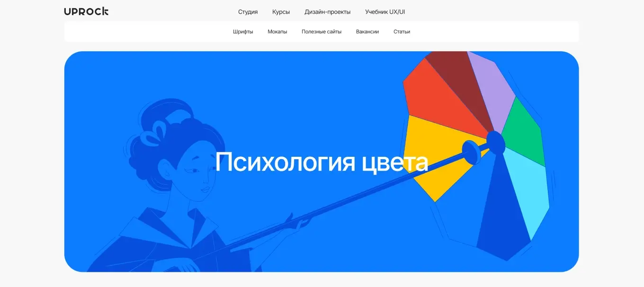Image resolution: width=644 pixels, height=287 pixels.
Task: Click the UPROCK logo
Action: (x=86, y=12)
